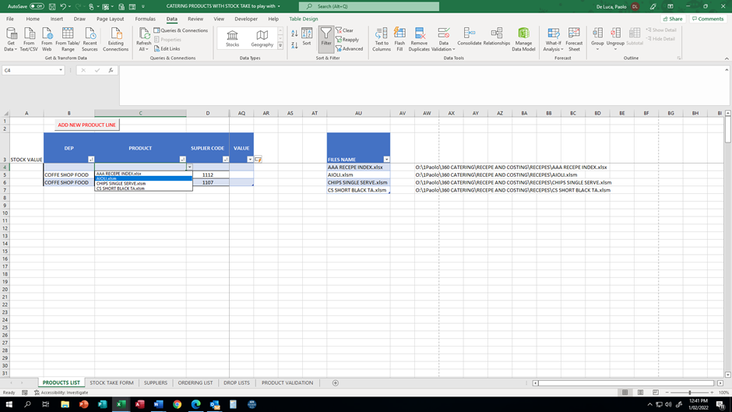Image resolution: width=732 pixels, height=412 pixels.
Task: Click Relationships
Action: [x=496, y=36]
